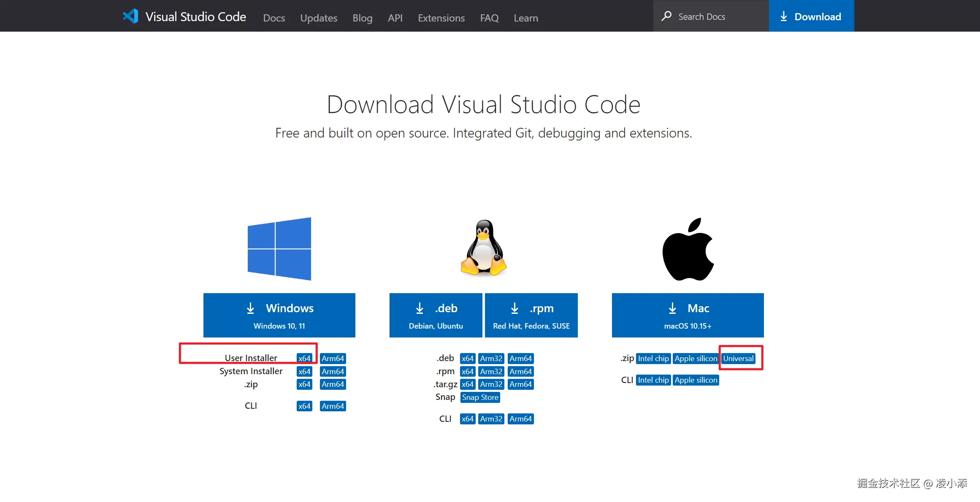Click the Visual Studio Code logo icon
The image size is (980, 502).
(x=130, y=16)
